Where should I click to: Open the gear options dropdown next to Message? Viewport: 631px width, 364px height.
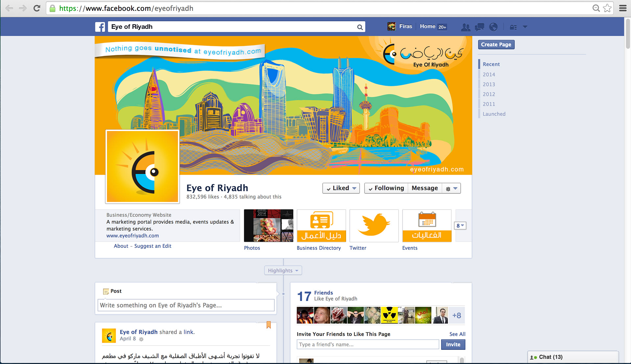coord(451,188)
